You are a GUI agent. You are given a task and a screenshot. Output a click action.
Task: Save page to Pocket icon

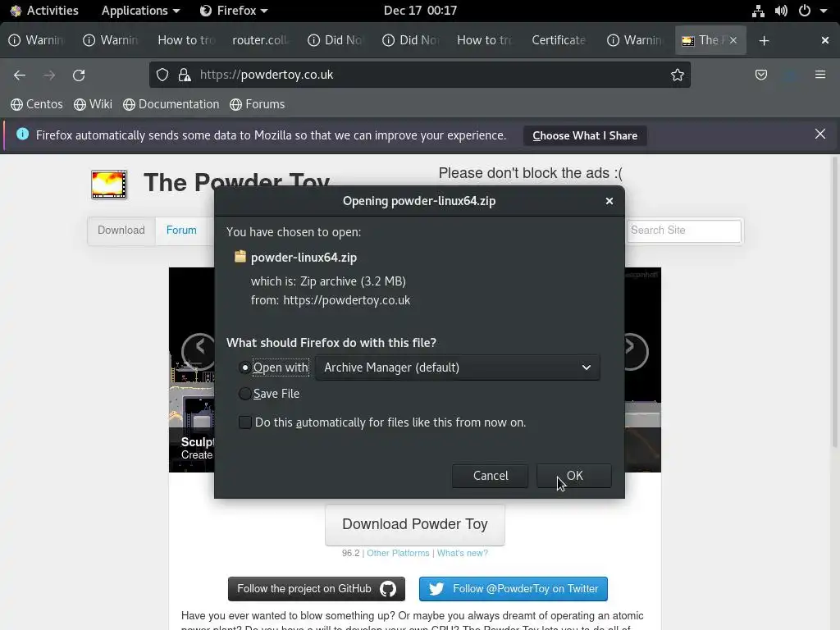coord(760,75)
